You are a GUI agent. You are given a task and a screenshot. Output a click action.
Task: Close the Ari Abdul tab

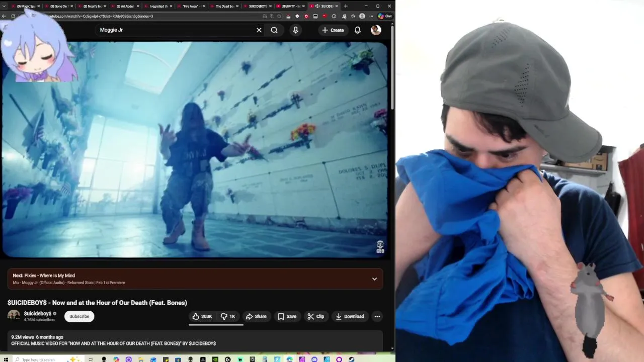point(138,6)
